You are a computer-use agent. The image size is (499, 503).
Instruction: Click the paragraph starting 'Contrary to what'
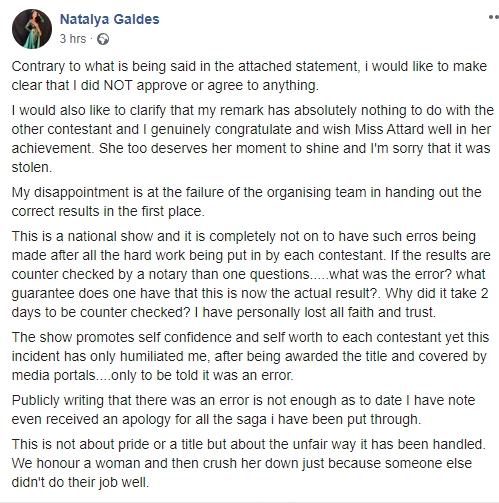(249, 76)
